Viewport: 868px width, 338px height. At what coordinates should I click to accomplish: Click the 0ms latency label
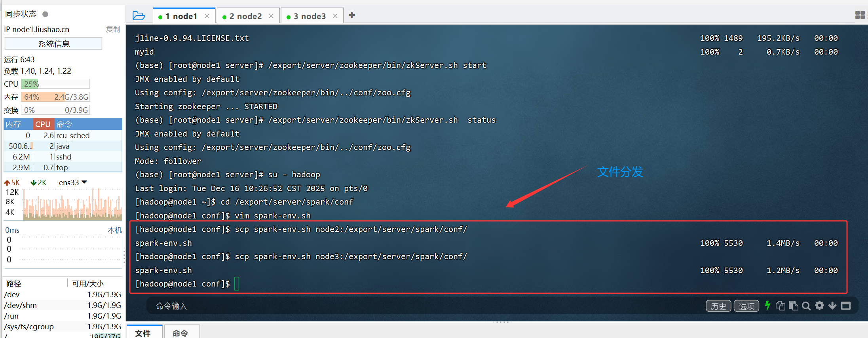click(12, 230)
